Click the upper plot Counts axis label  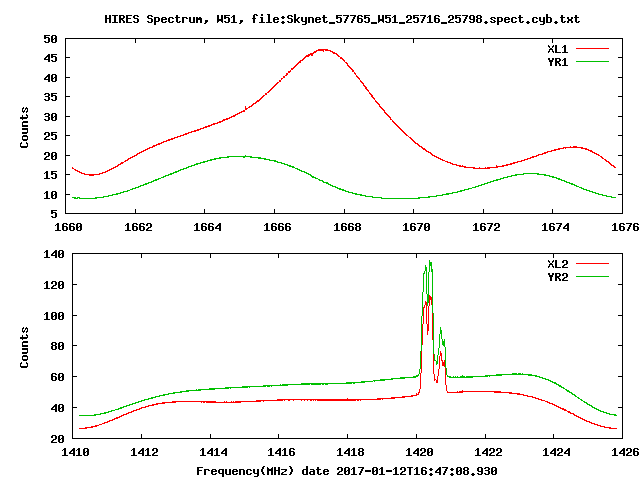click(24, 127)
